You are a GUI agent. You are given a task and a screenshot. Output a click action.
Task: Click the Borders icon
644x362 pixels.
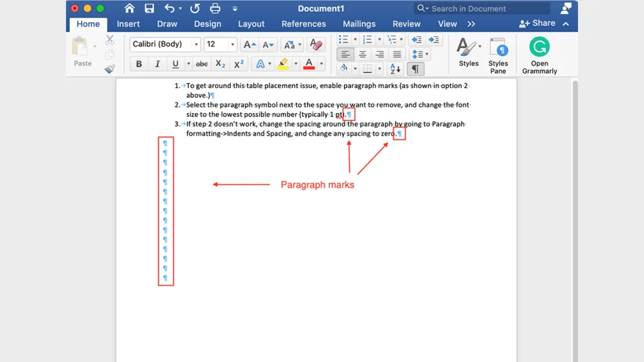click(367, 69)
